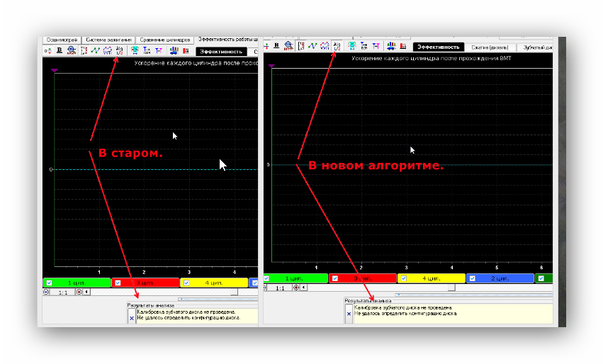Viewport: 603px width, 364px height.
Task: Toggle the dark green cylinder checkbox in right window
Action: (541, 278)
